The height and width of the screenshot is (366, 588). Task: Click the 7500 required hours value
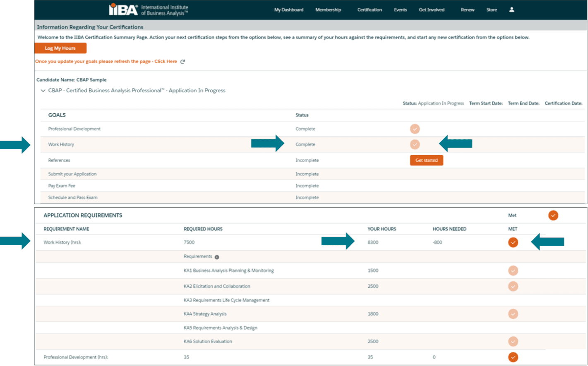click(189, 242)
